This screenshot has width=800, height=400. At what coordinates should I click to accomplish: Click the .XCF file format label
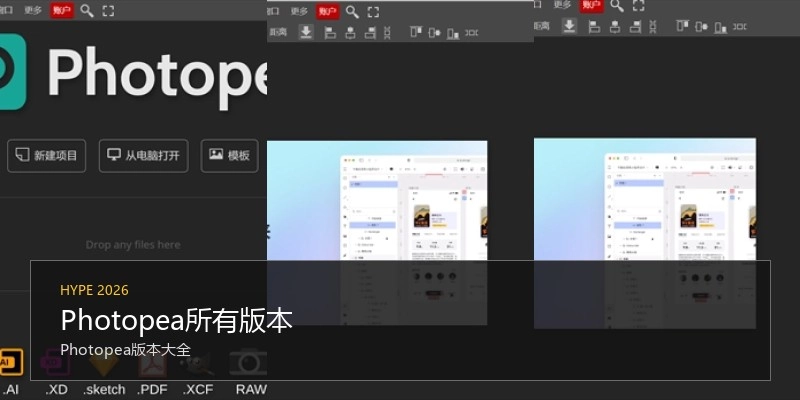[198, 390]
